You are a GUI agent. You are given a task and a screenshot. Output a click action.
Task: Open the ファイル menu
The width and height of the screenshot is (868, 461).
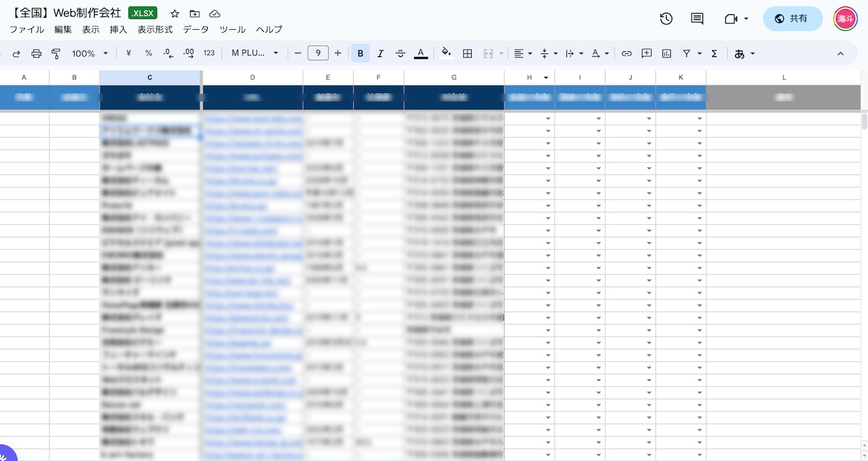click(26, 29)
